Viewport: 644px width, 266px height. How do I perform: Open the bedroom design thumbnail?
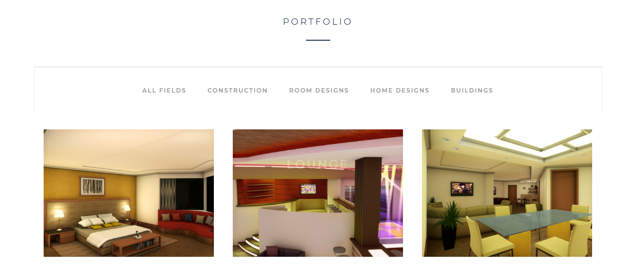129,193
